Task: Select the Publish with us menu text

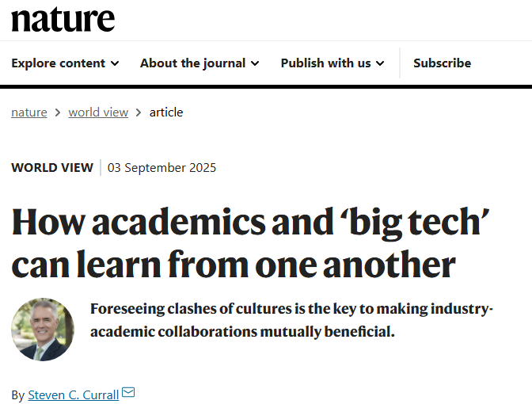Action: [x=325, y=63]
